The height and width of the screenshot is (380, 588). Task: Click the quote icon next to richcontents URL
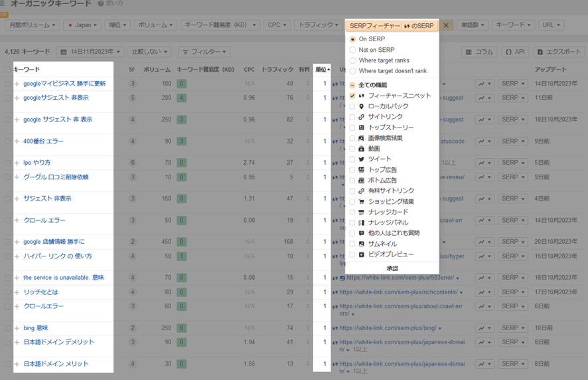click(x=335, y=292)
